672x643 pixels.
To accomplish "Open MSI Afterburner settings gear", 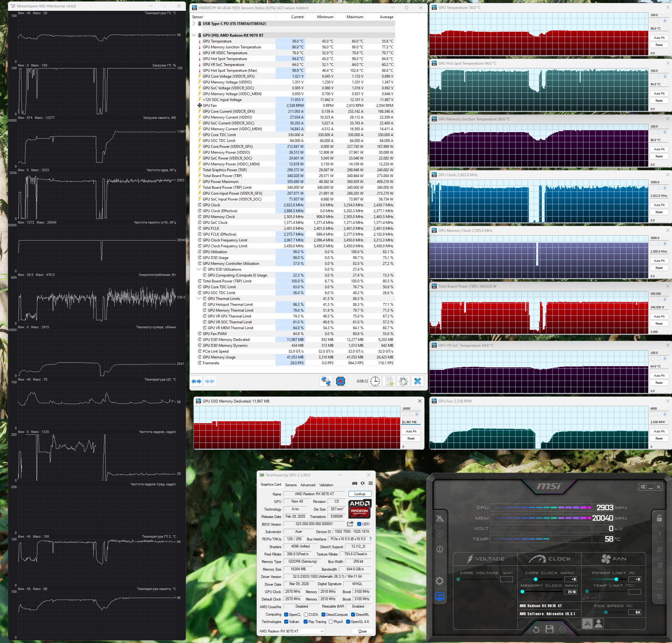I will pyautogui.click(x=439, y=581).
